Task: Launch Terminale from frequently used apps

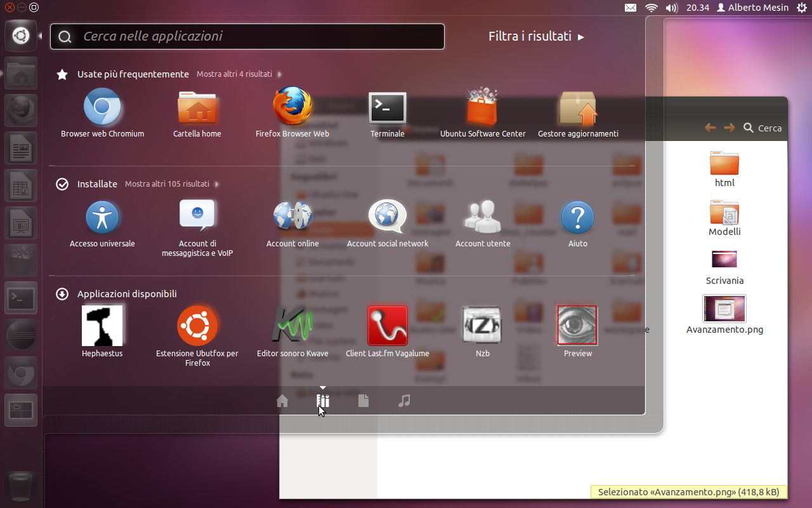Action: click(x=388, y=108)
